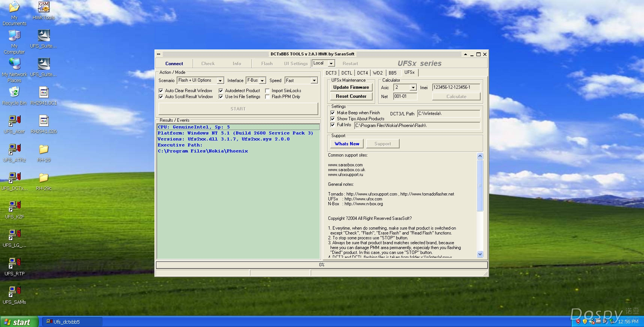Screen dimensions: 644x327
Task: Click the Restart toolbar button
Action: pyautogui.click(x=350, y=64)
